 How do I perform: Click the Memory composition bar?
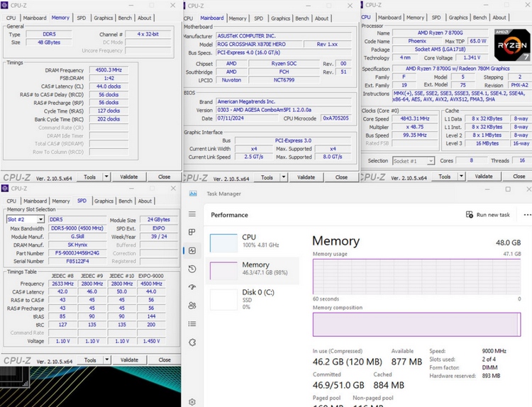click(x=417, y=324)
